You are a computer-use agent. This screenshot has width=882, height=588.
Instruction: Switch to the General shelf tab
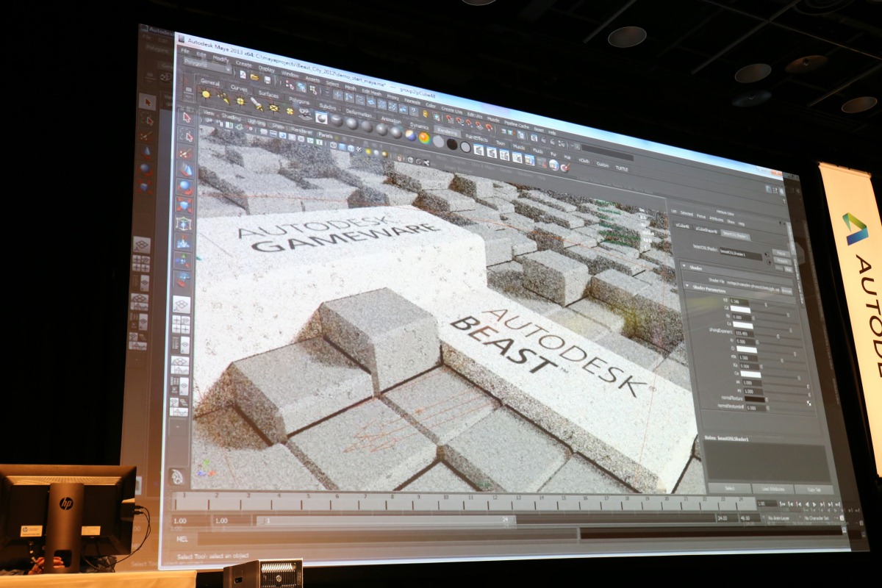pos(209,82)
